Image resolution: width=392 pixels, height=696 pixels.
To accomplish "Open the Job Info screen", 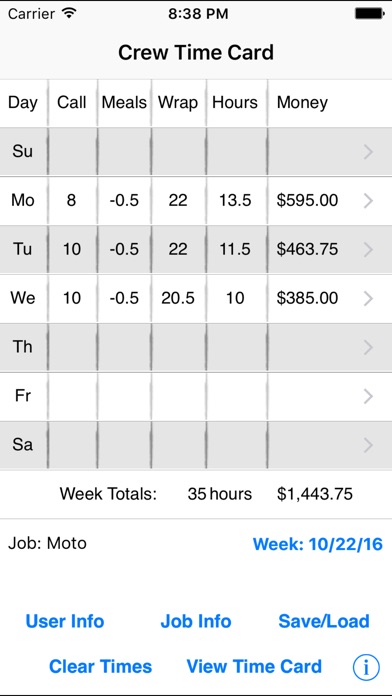I will coord(196,621).
